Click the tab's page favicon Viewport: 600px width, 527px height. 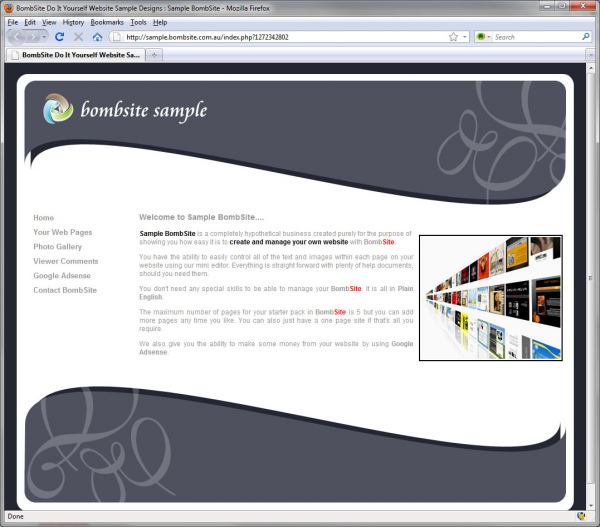[x=15, y=55]
